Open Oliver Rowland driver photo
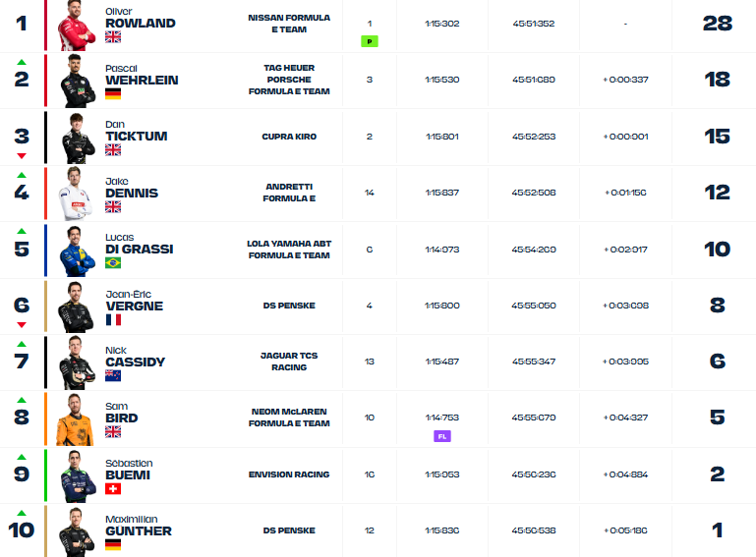Screen dimensions: 756x557 (76, 26)
